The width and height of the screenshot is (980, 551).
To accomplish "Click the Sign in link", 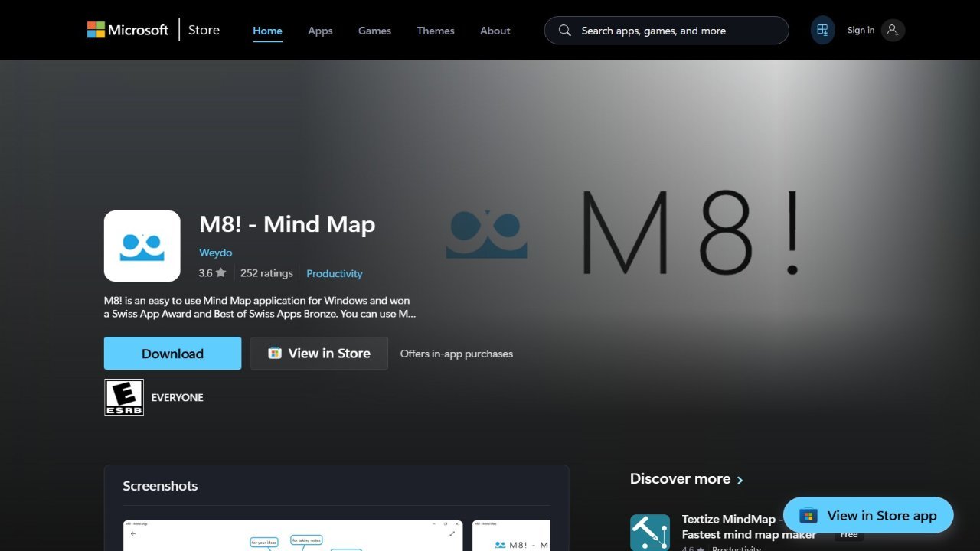I will 861,30.
